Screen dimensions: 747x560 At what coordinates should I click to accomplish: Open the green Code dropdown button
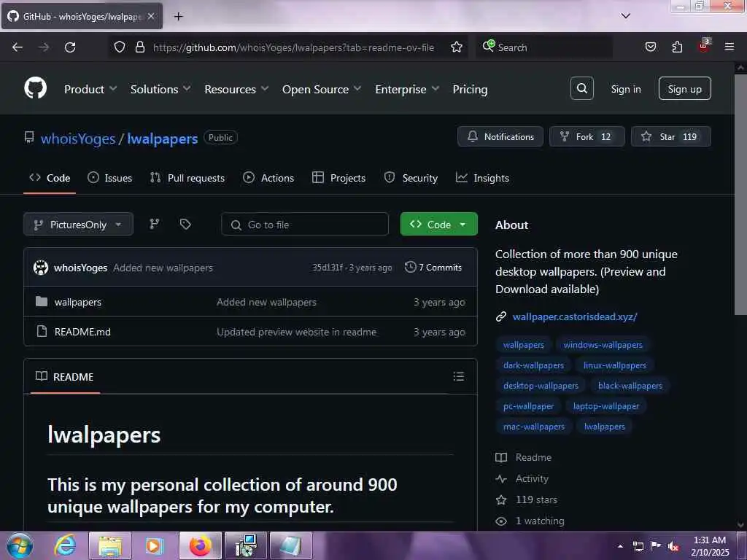click(x=438, y=225)
